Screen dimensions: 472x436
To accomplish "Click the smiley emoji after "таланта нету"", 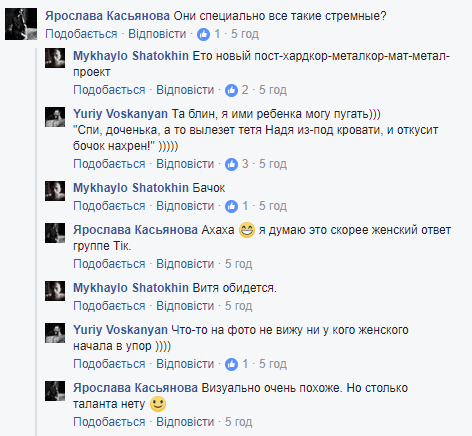I will point(158,404).
